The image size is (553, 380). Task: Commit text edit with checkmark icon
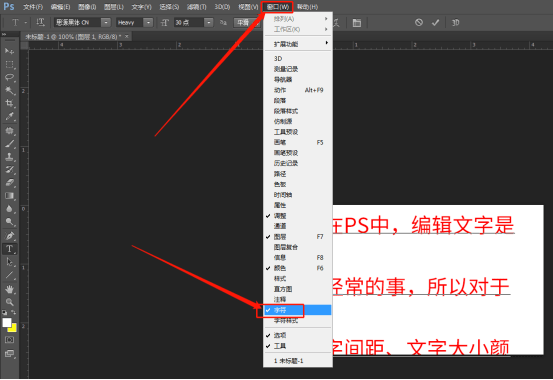point(436,23)
